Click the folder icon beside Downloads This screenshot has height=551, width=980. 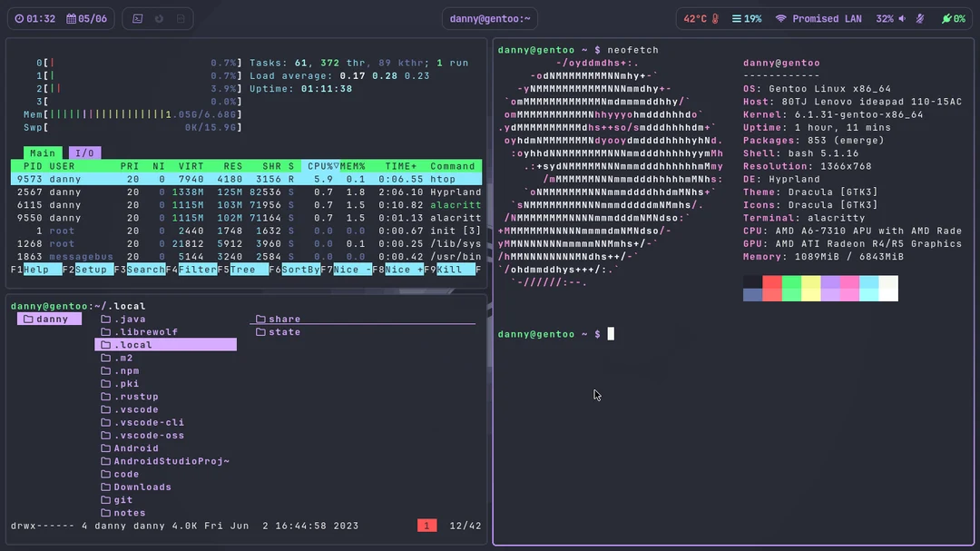105,487
